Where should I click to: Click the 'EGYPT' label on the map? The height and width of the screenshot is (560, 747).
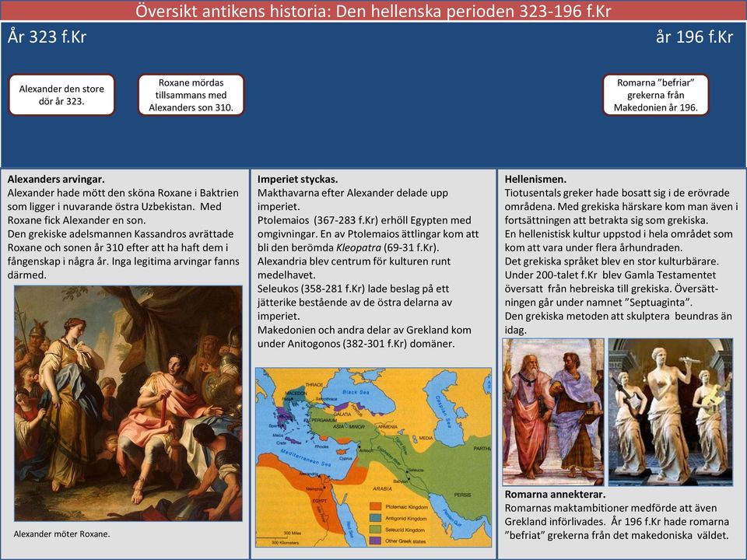[319, 502]
